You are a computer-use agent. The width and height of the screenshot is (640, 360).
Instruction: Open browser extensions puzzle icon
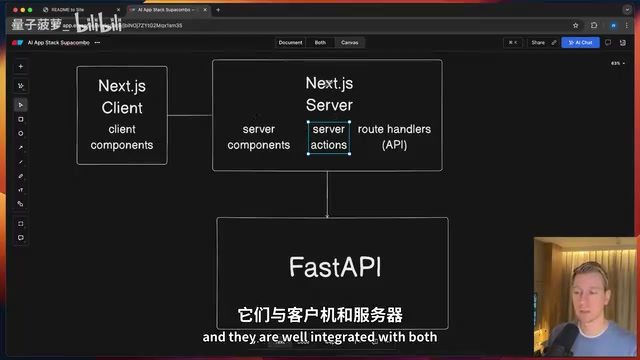pos(594,25)
